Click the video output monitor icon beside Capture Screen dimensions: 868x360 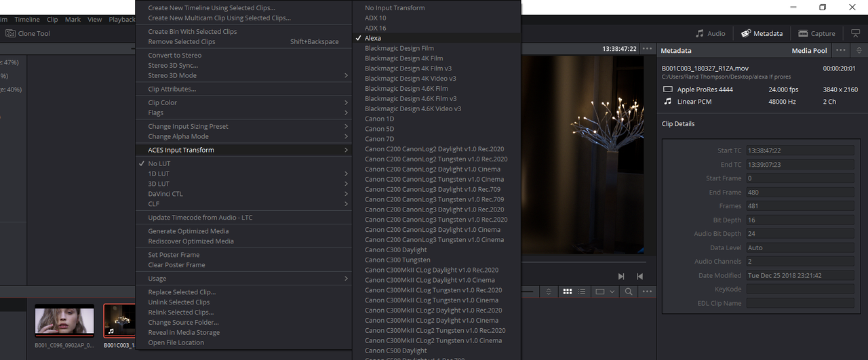pos(854,33)
